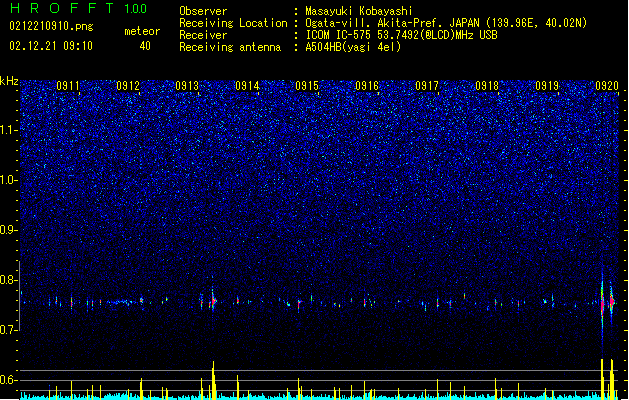Viewport: 629px width, 400px height.
Task: Click the observer name Masayuki Kobayashi
Action: 359,11
